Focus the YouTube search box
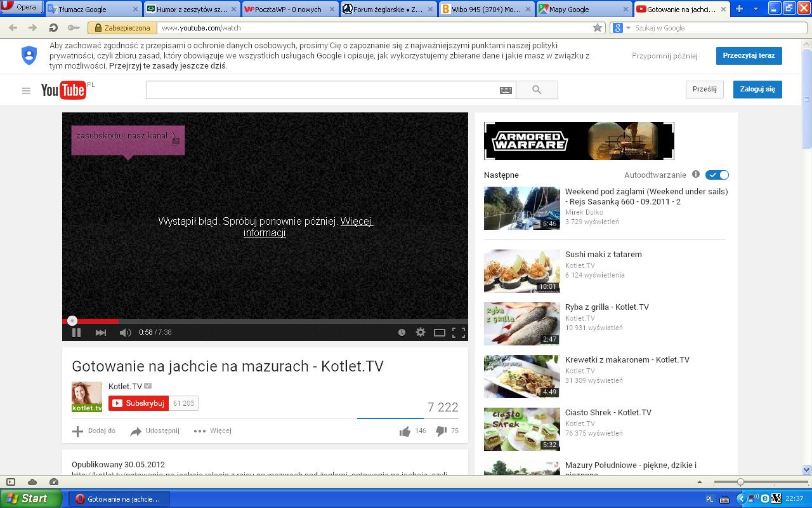 coord(322,90)
